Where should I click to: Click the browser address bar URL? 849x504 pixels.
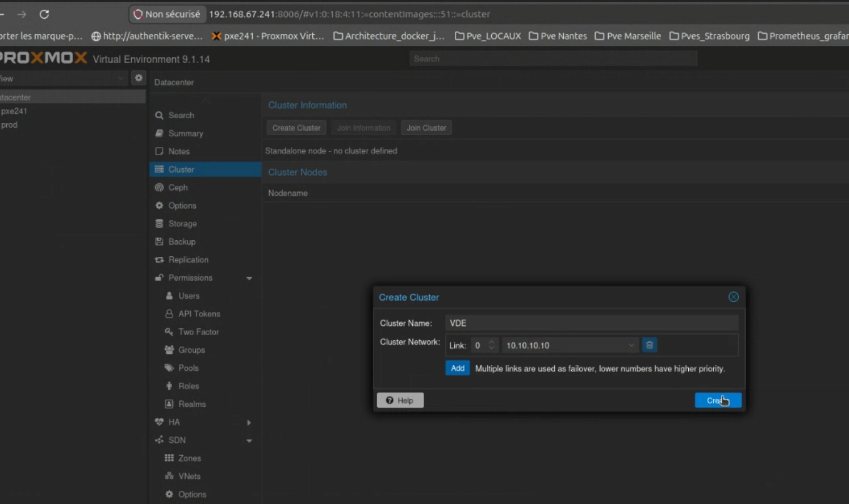click(x=349, y=14)
